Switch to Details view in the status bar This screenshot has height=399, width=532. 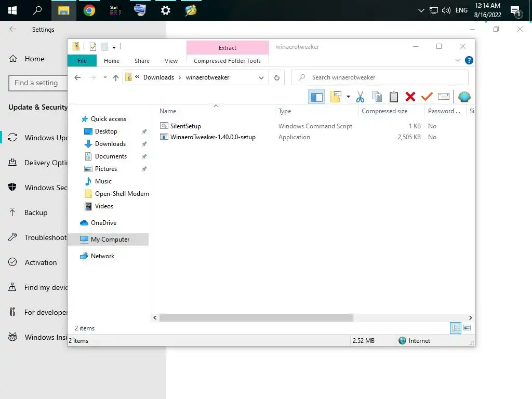[x=455, y=328]
